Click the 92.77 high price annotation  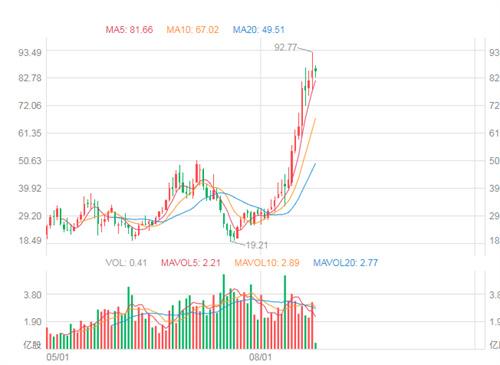coord(285,47)
